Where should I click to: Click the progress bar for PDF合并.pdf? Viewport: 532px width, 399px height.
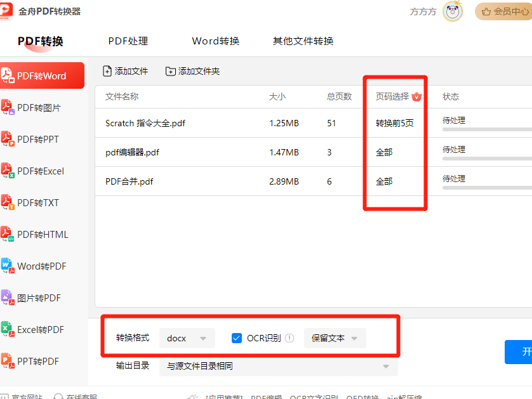point(487,188)
